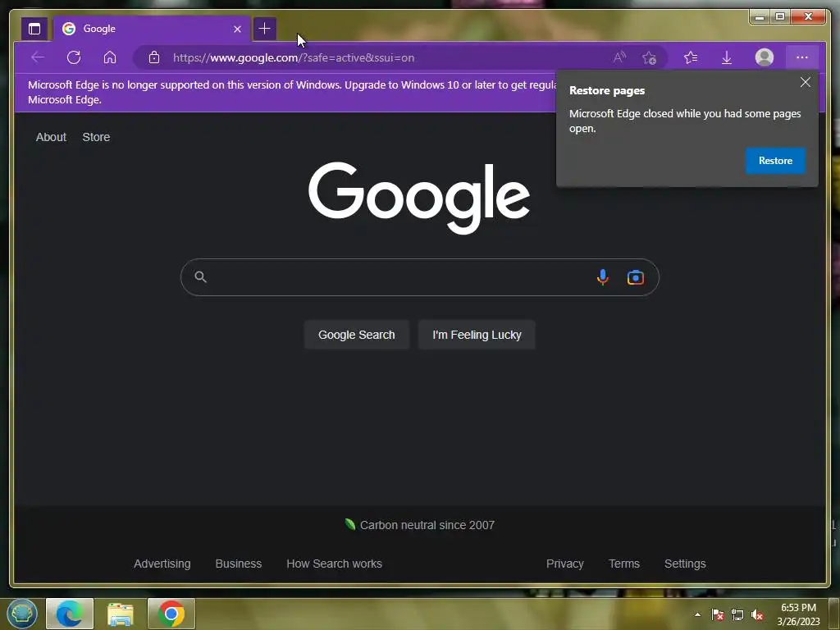840x630 pixels.
Task: Open the Favorites list
Action: point(691,57)
